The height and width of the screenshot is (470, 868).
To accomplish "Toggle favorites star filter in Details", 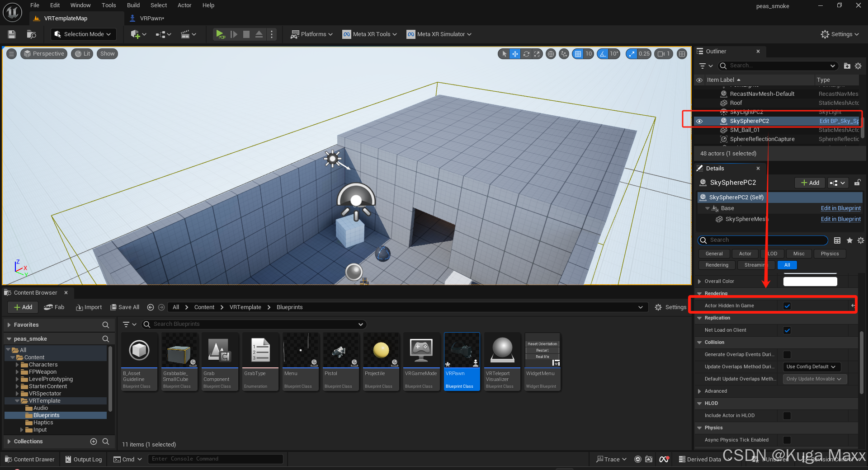I will pos(849,240).
